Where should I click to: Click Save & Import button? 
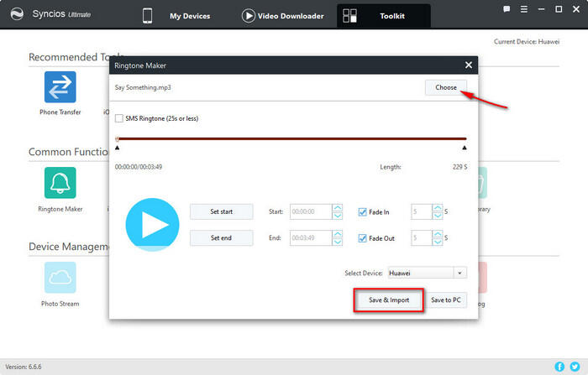click(388, 300)
